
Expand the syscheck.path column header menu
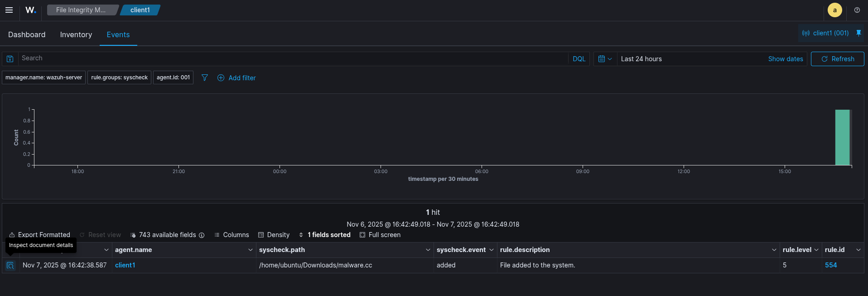coord(428,250)
